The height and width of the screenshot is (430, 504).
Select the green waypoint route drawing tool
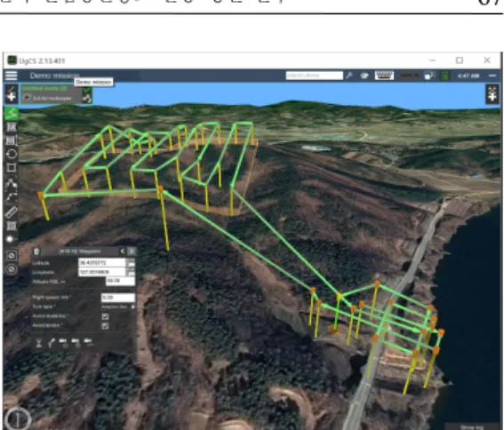pos(12,113)
